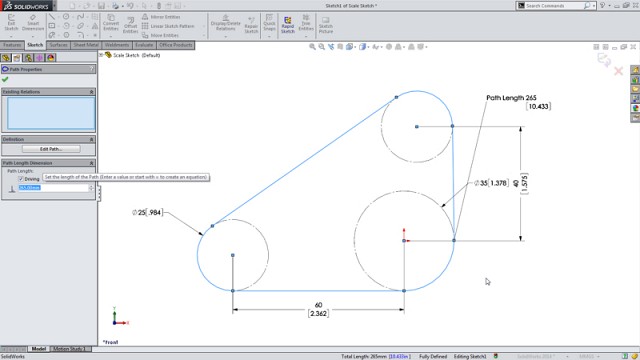Click the Exit Sketch icon
Image resolution: width=640 pixels, height=360 pixels.
coord(11,22)
